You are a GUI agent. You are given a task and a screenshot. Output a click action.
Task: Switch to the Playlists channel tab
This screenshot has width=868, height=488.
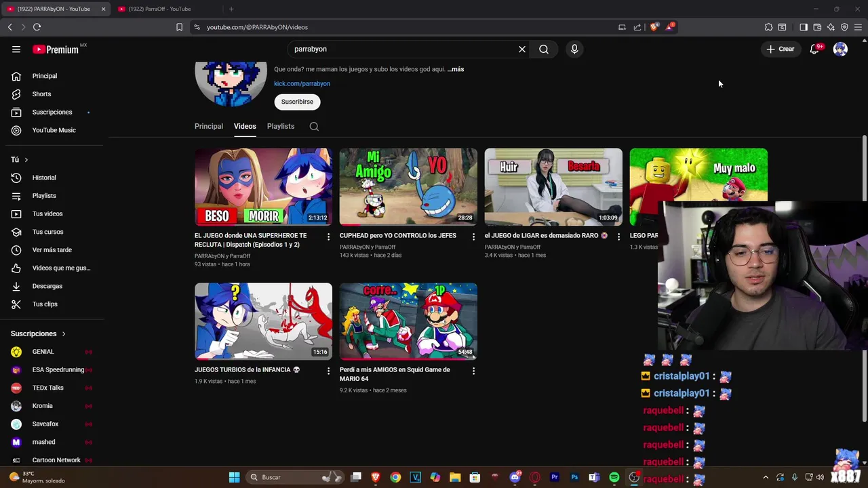pyautogui.click(x=281, y=126)
